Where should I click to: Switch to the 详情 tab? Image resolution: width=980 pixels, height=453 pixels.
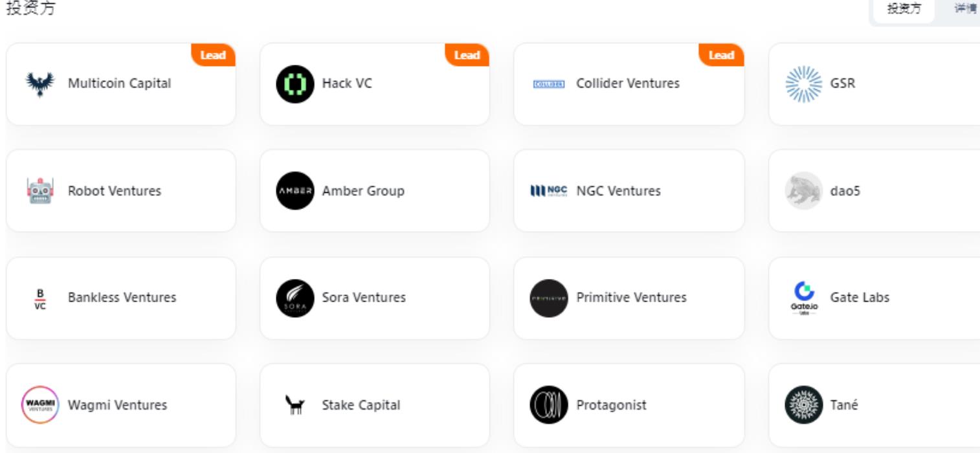coord(964,9)
